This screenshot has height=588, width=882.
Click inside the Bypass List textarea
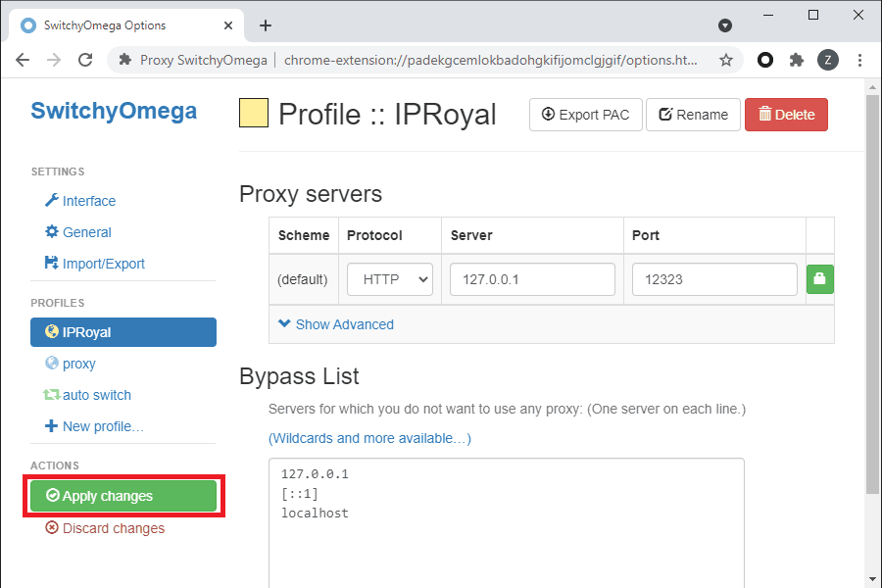point(507,522)
